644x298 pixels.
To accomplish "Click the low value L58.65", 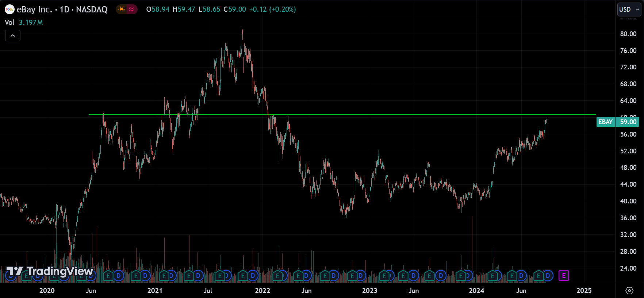I will tap(209, 9).
